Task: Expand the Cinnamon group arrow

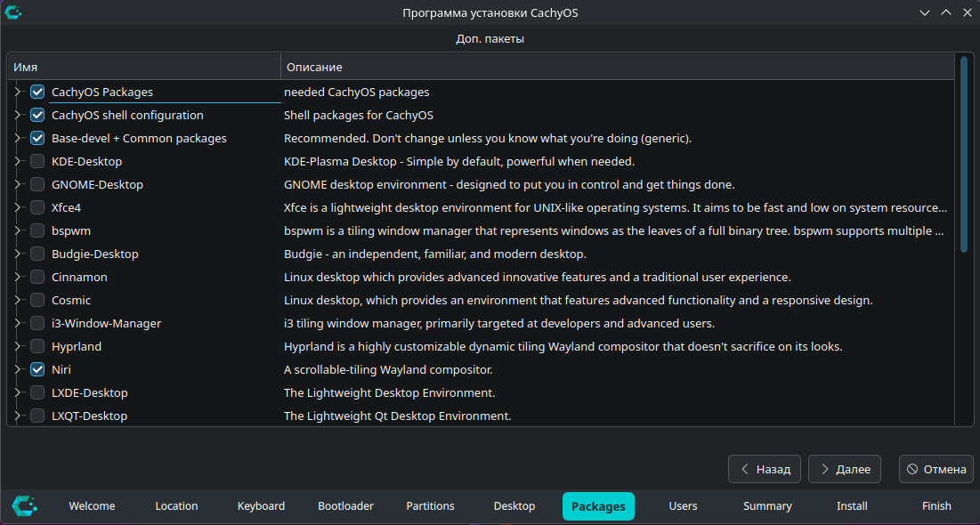Action: pos(18,277)
